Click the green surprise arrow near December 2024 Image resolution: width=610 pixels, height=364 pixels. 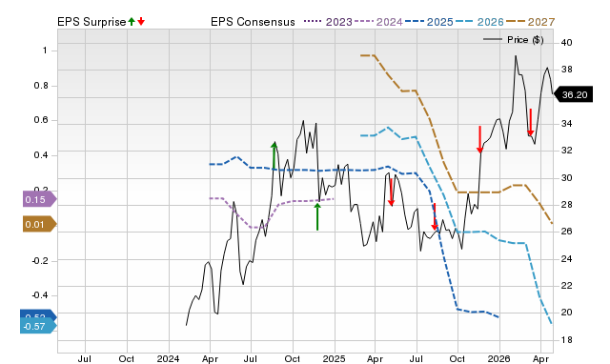point(317,216)
